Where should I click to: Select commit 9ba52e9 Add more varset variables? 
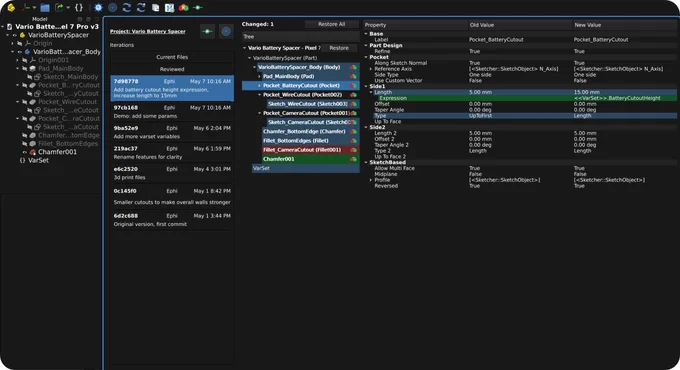coord(172,132)
